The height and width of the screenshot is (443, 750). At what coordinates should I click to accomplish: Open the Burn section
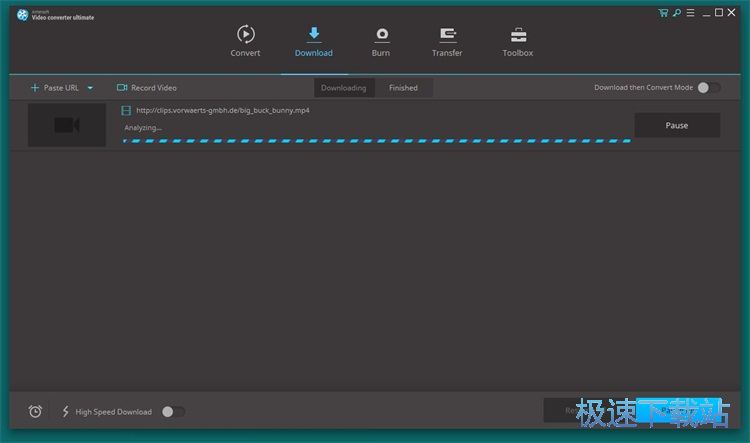(x=381, y=41)
